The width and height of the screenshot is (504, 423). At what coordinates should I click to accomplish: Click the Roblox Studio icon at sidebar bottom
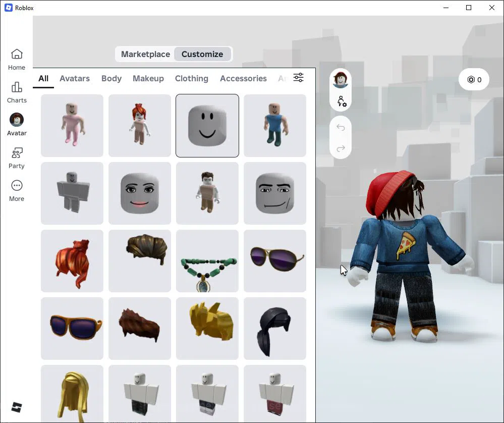coord(16,407)
